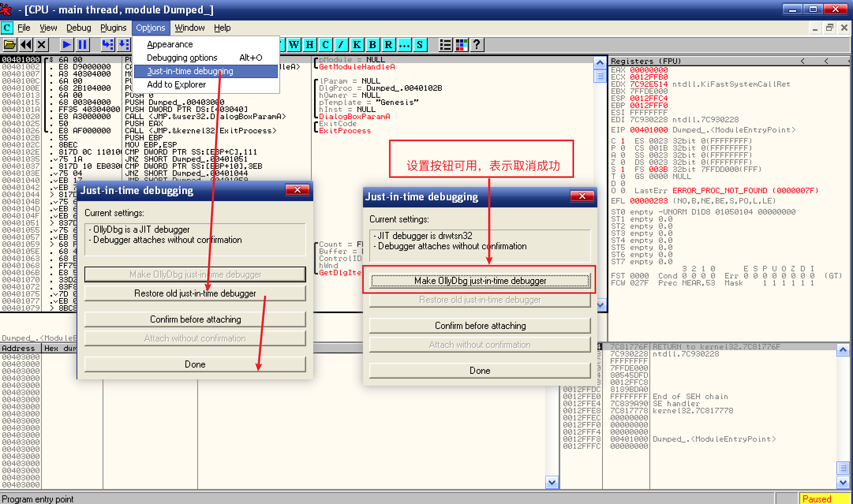Open the appearance color scheme icon
The image size is (853, 504).
[x=461, y=45]
